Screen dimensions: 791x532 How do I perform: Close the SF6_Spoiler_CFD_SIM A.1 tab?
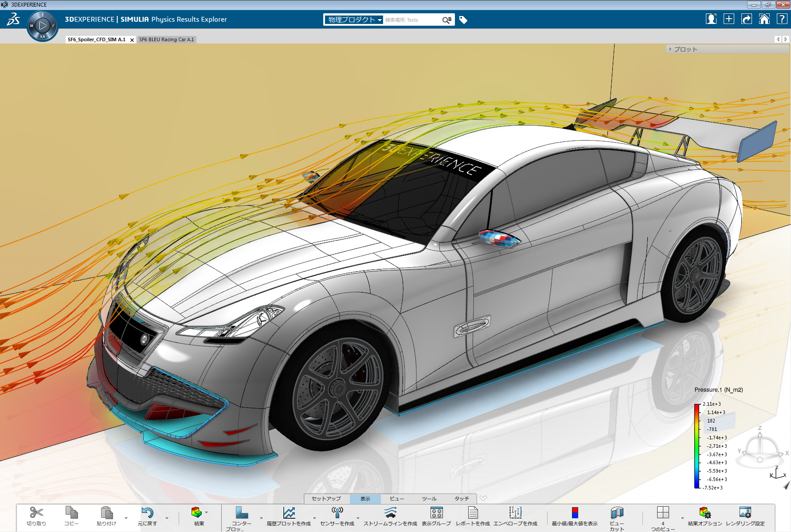[132, 40]
